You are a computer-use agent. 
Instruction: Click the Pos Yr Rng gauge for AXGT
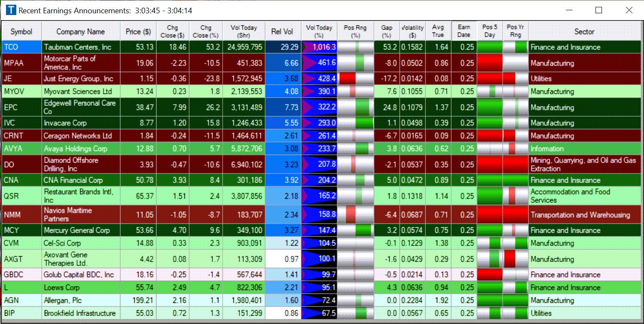[x=515, y=259]
